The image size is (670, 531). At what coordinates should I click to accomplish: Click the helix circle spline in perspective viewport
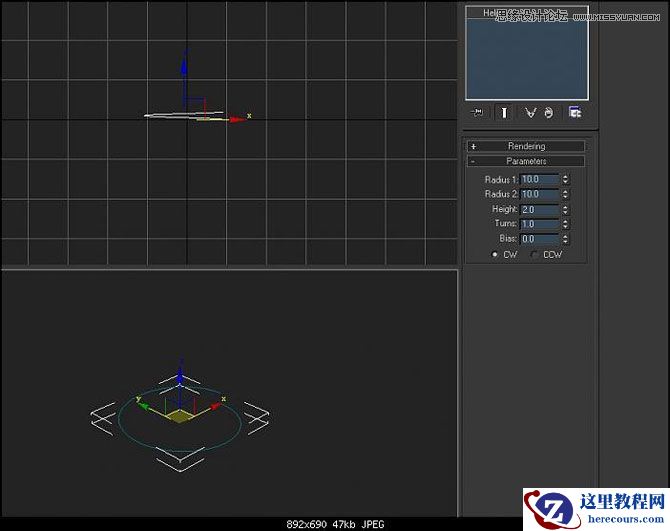point(179,420)
